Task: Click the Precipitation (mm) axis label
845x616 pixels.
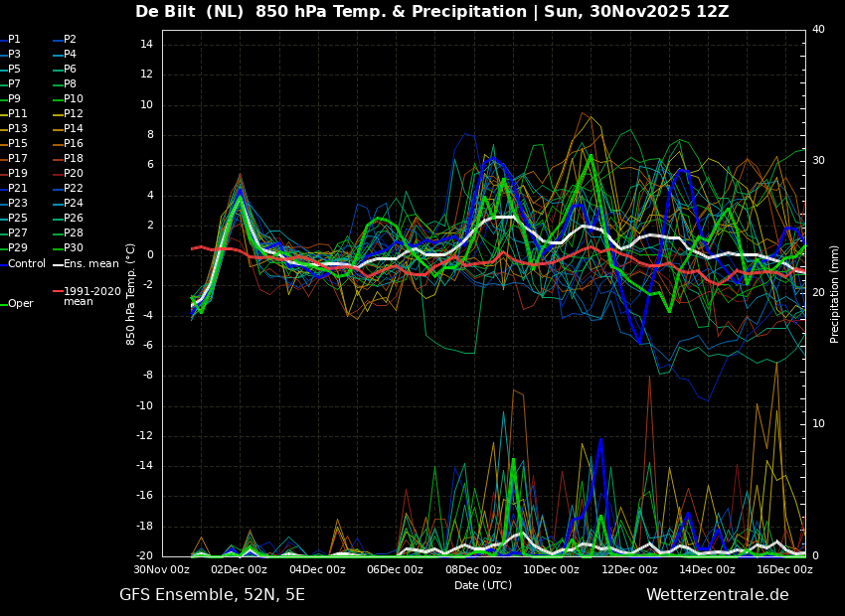Action: tap(835, 293)
